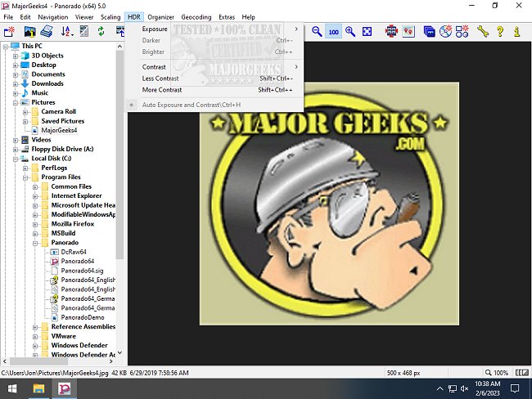Click the green refresh arrows icon
Image resolution: width=532 pixels, height=399 pixels.
[x=101, y=32]
